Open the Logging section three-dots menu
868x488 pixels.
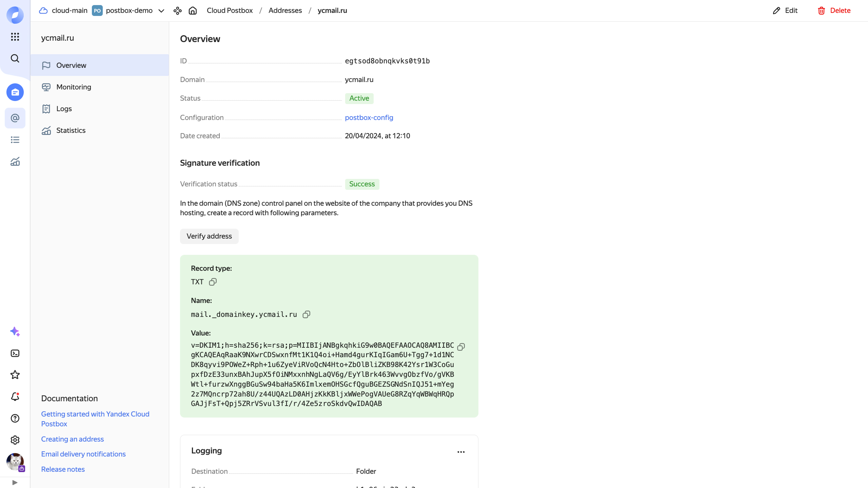pyautogui.click(x=461, y=452)
